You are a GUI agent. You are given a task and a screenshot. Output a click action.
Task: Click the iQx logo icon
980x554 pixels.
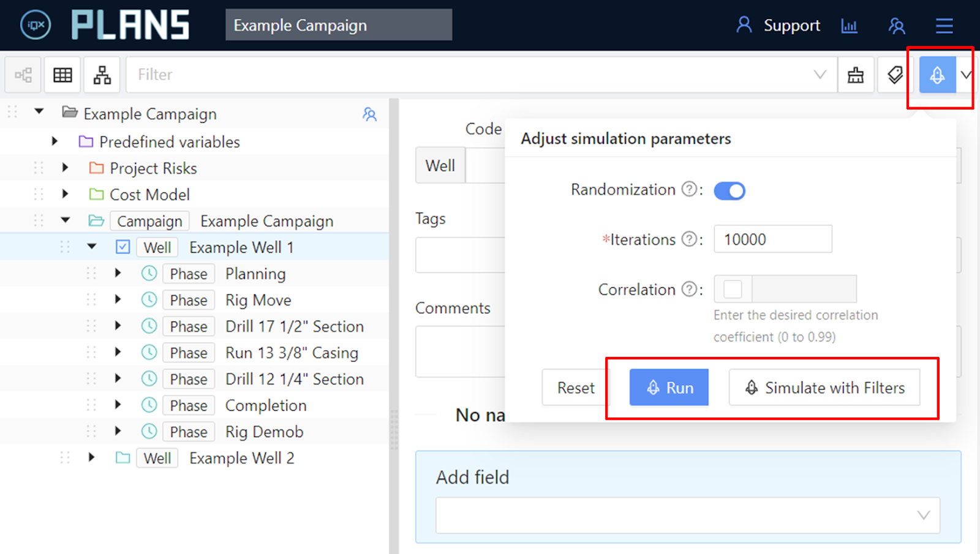[36, 25]
